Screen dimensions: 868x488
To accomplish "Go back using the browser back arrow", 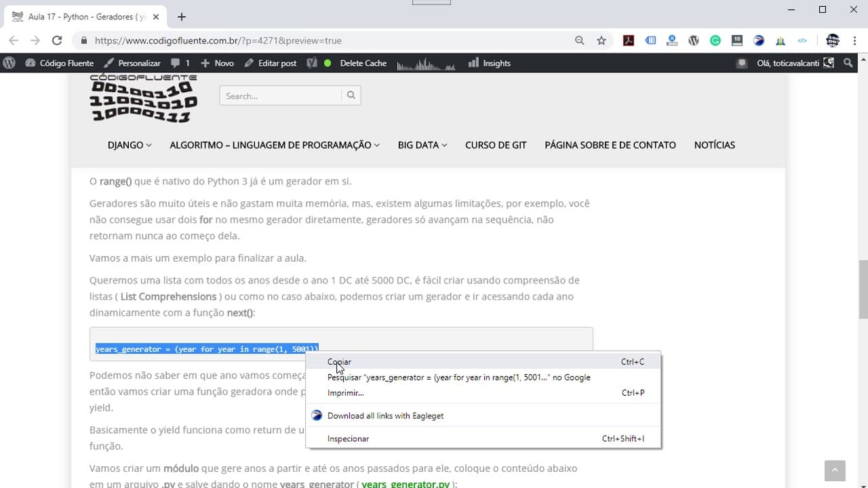I will pyautogui.click(x=14, y=41).
